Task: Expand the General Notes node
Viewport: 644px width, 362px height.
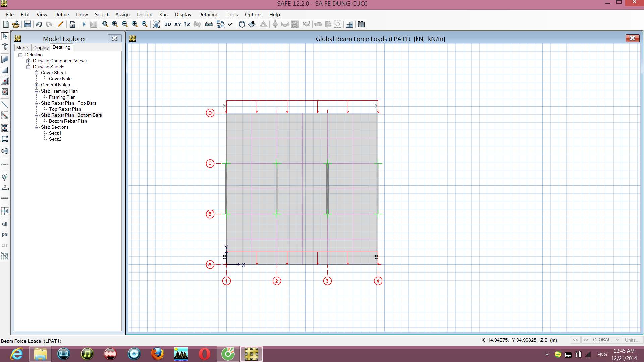Action: (37, 85)
